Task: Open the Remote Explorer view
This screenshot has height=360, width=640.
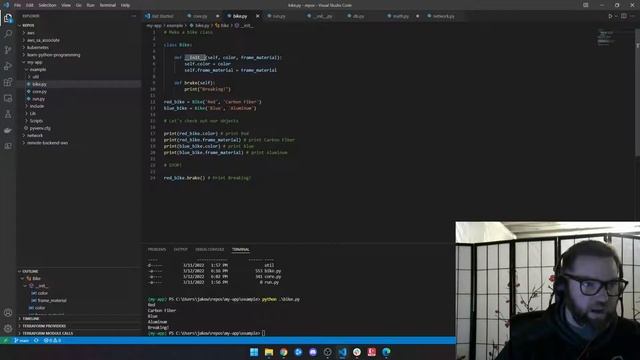Action: pyautogui.click(x=8, y=98)
